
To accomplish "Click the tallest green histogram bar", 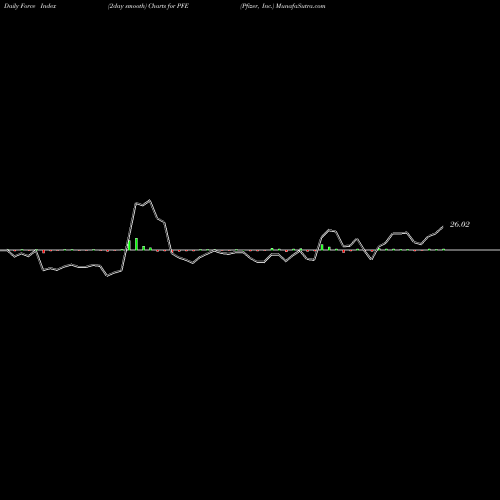I will point(136,244).
